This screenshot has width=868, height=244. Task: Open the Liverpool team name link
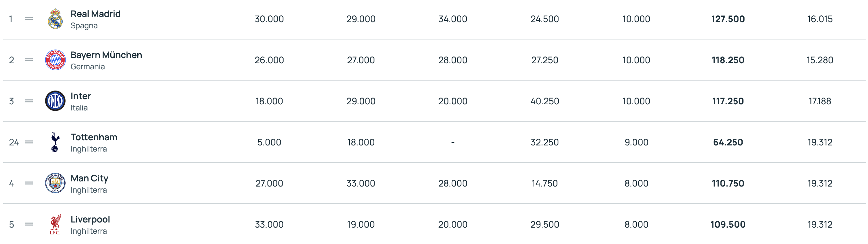pyautogui.click(x=90, y=219)
